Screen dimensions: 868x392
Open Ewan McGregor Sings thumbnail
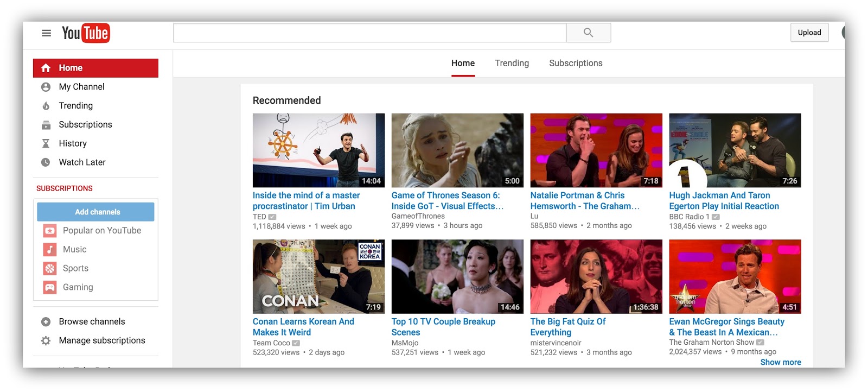(735, 276)
